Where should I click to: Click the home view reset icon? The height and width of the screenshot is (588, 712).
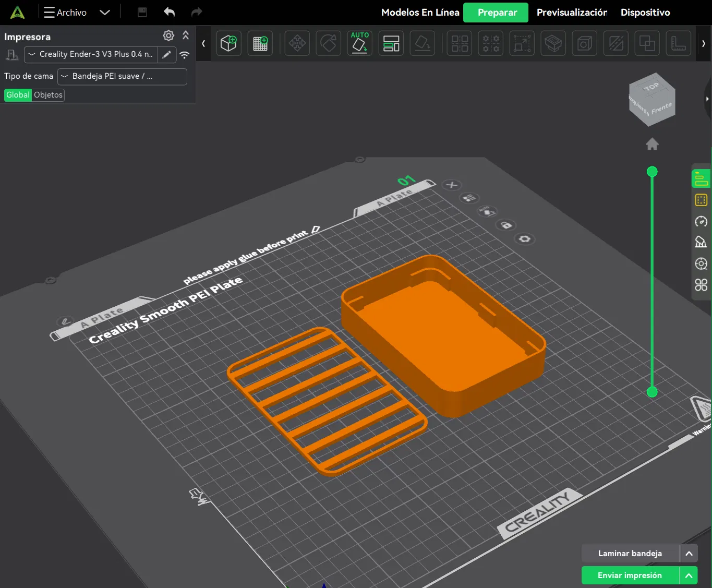click(652, 145)
